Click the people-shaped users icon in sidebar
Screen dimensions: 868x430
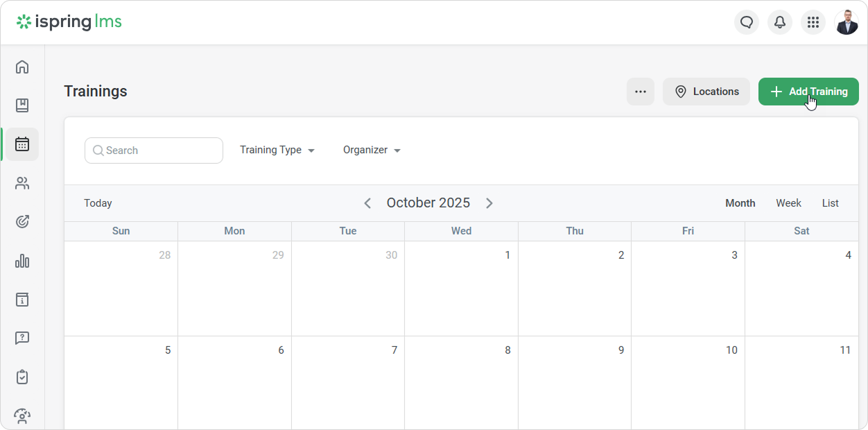coord(22,183)
